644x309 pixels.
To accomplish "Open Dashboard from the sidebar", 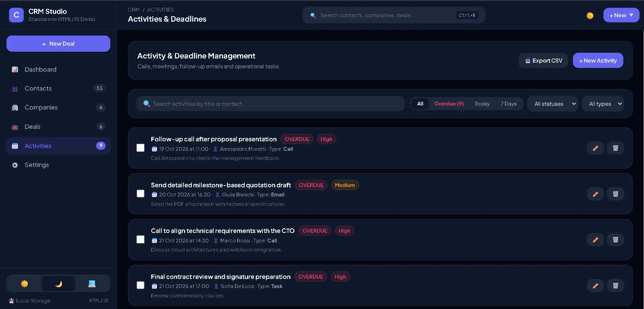I will pos(58,70).
